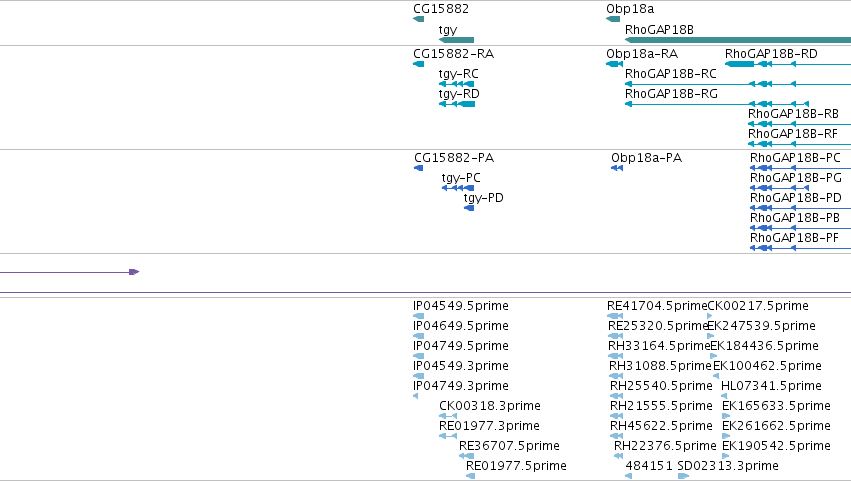Select the RE41704.5prime EST glyph
851x481 pixels.
pyautogui.click(x=615, y=316)
